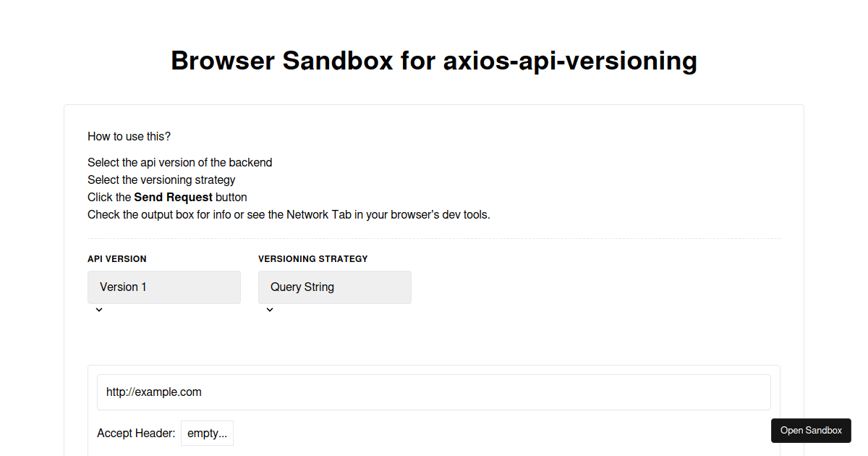
Task: Click the Accept Header empty value box
Action: coord(207,433)
